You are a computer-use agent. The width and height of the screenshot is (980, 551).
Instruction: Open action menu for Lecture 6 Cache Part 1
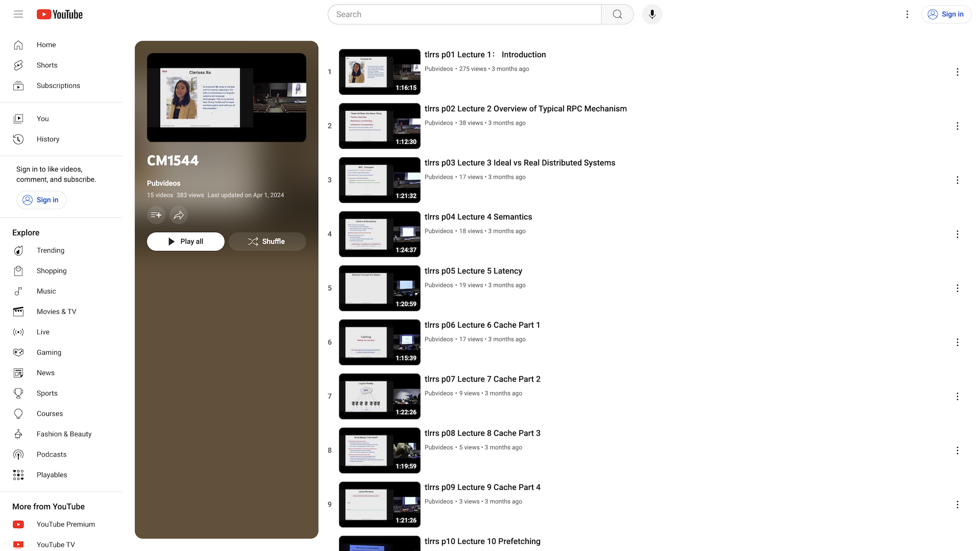pyautogui.click(x=958, y=342)
